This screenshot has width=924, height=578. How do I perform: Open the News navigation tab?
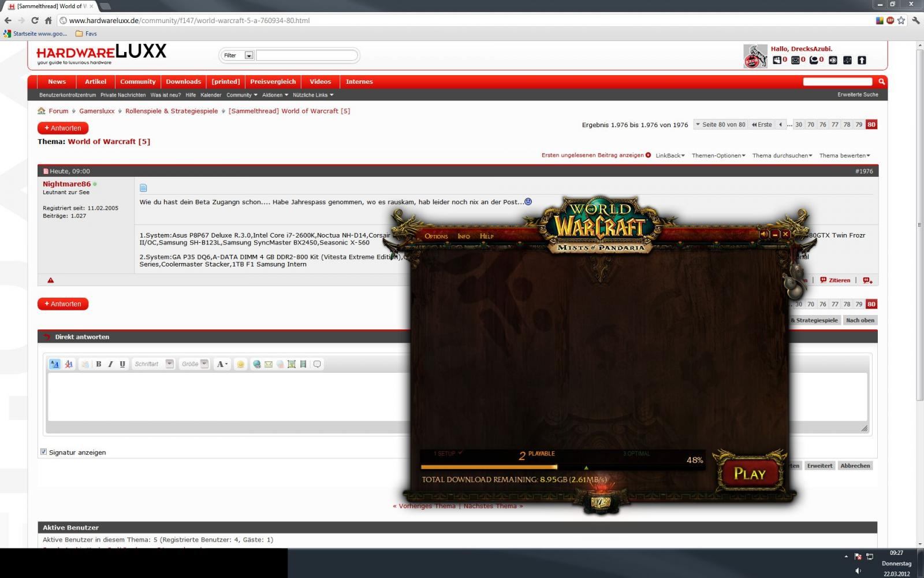(57, 81)
